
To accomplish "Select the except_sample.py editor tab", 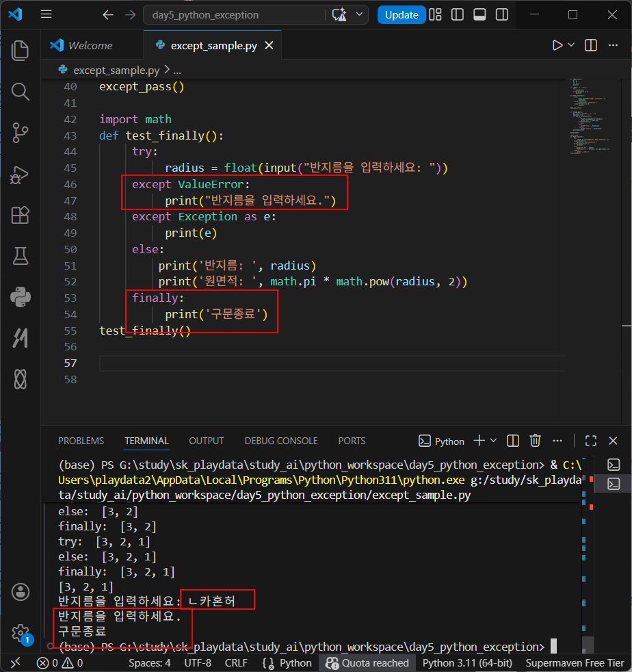I will click(213, 45).
